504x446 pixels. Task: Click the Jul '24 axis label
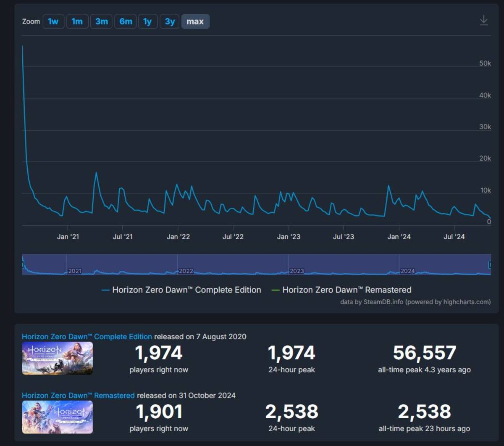click(x=454, y=237)
